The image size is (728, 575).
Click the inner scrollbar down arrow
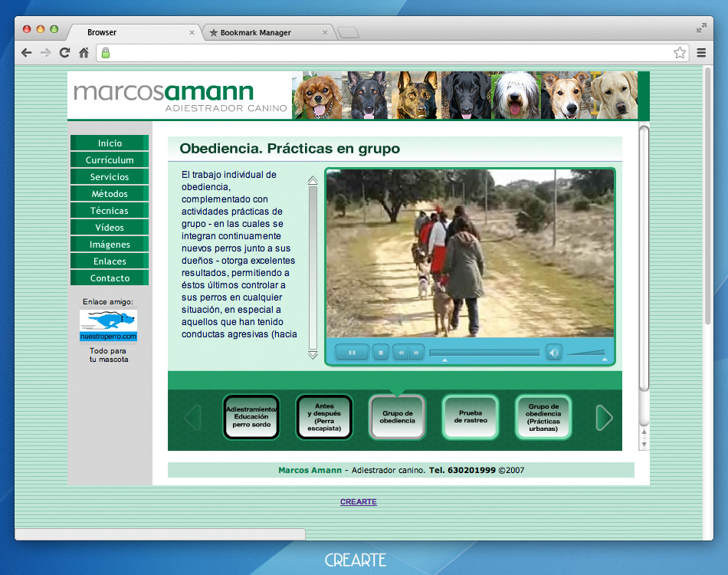coord(644,445)
